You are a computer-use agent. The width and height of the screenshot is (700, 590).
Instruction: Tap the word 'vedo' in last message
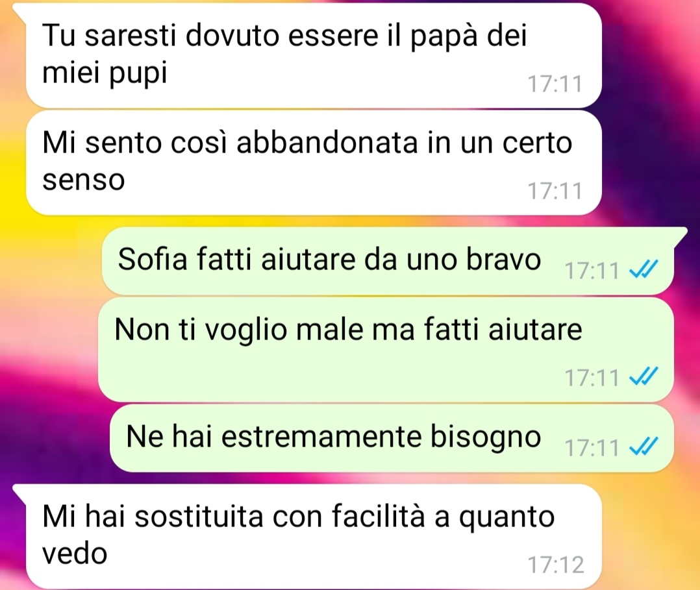click(x=75, y=554)
